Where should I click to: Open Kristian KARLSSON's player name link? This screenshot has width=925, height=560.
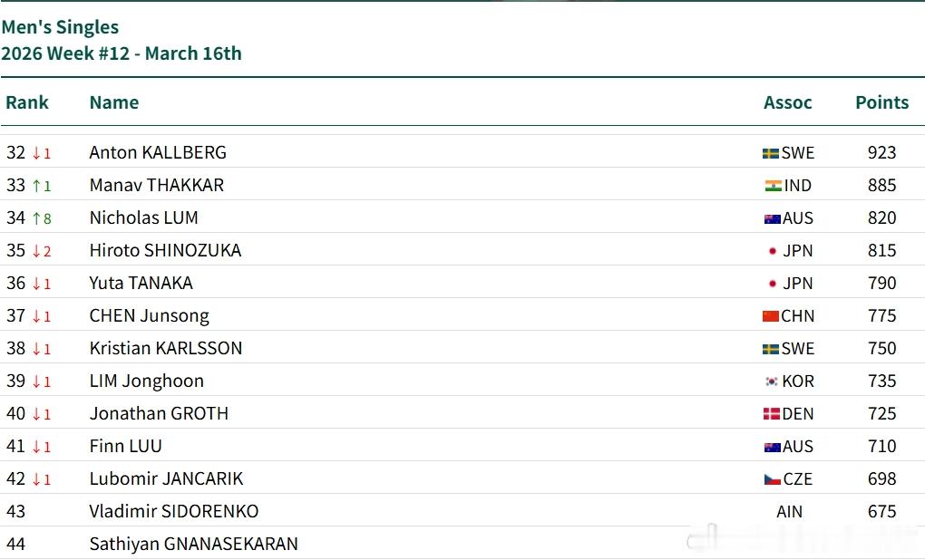(x=165, y=348)
